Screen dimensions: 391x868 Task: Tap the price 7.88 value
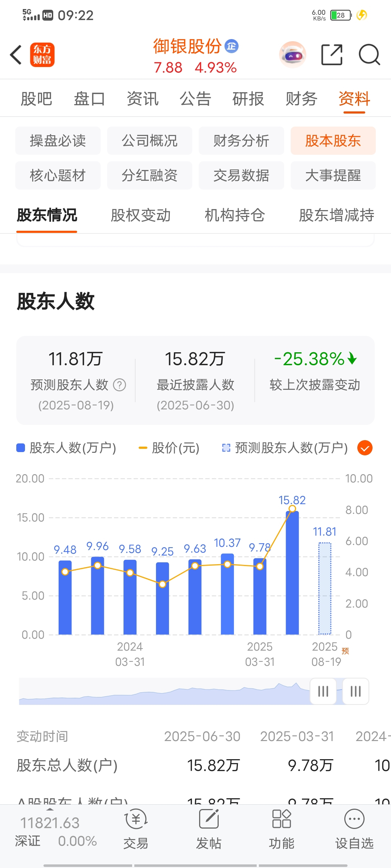point(168,68)
